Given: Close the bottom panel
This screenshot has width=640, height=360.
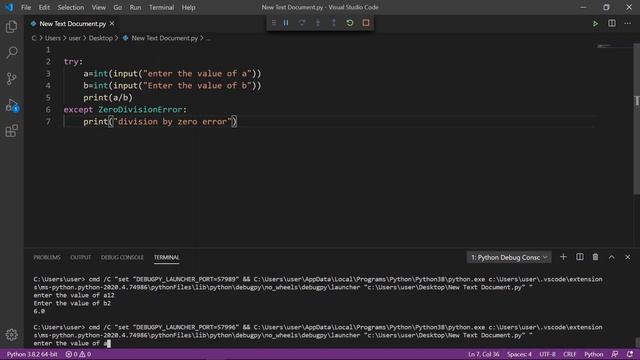Looking at the screenshot, I should [x=628, y=257].
